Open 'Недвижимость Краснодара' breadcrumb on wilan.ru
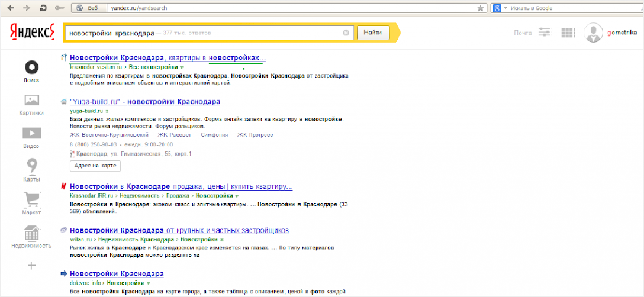The height and width of the screenshot is (297, 644). click(x=136, y=239)
